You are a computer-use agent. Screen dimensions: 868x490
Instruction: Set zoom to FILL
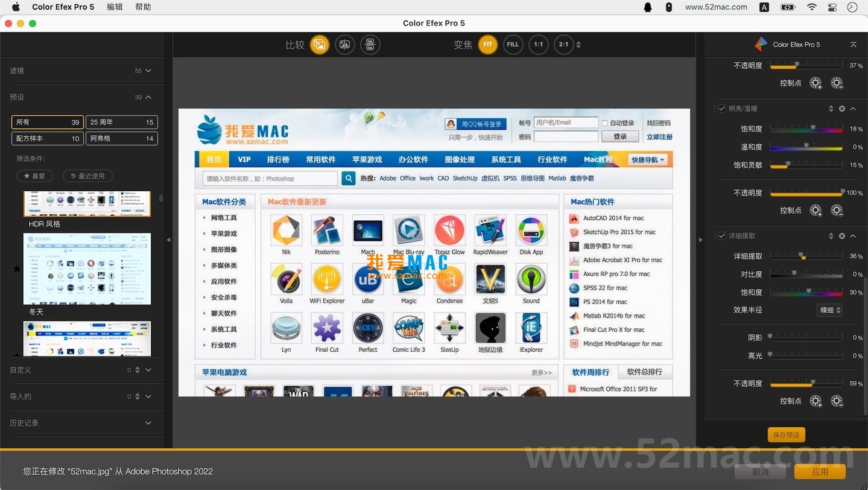[513, 45]
